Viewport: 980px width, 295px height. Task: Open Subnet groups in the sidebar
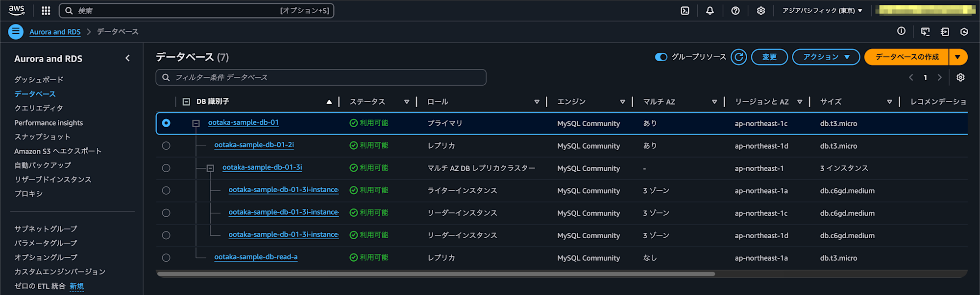pos(46,228)
